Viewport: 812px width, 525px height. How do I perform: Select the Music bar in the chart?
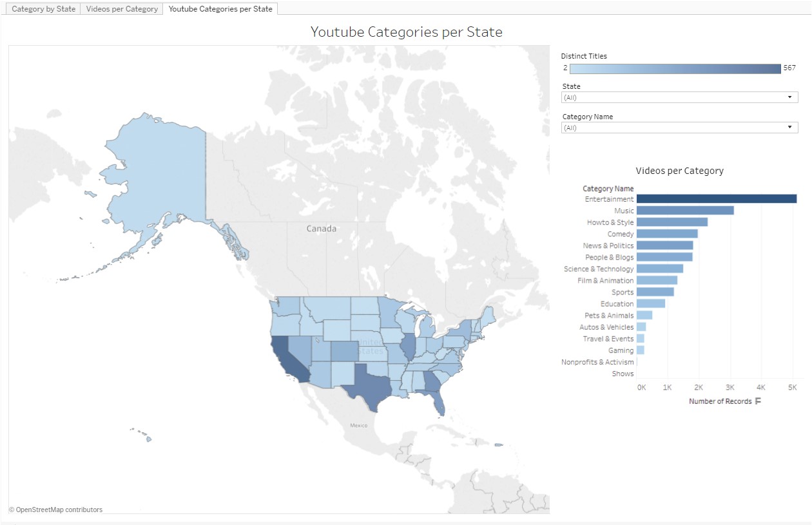tap(685, 211)
